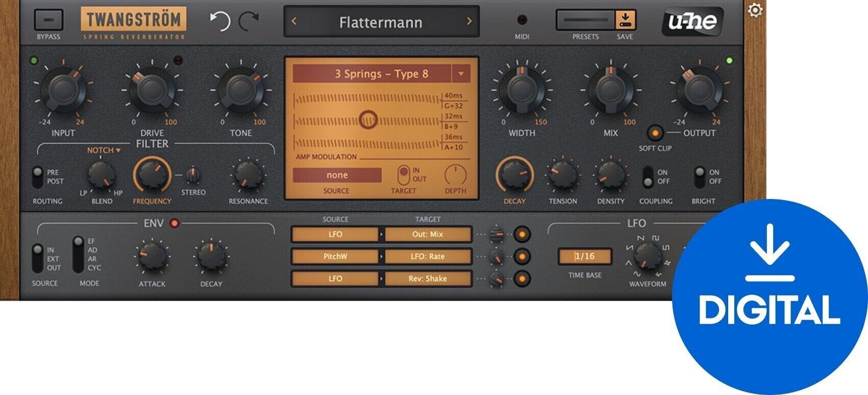868x395 pixels.
Task: Click the red LED beside the Drive knob
Action: (178, 60)
